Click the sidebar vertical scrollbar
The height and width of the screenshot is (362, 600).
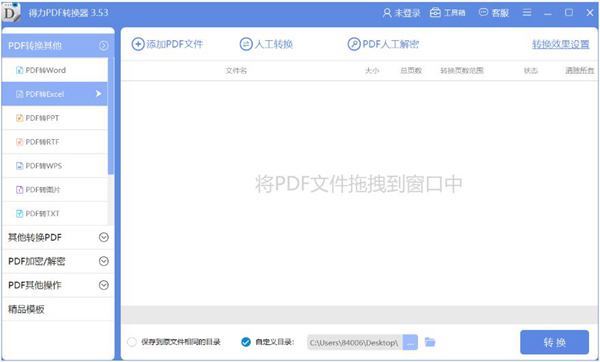point(111,117)
